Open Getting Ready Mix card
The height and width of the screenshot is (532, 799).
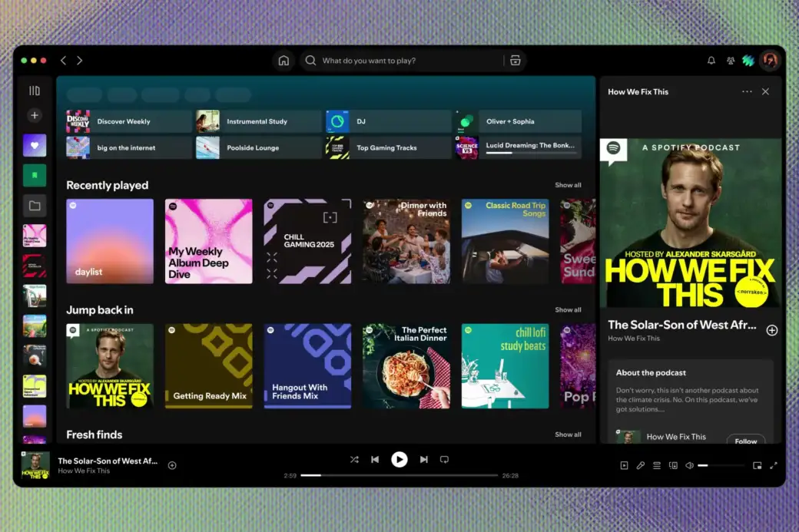pos(208,366)
